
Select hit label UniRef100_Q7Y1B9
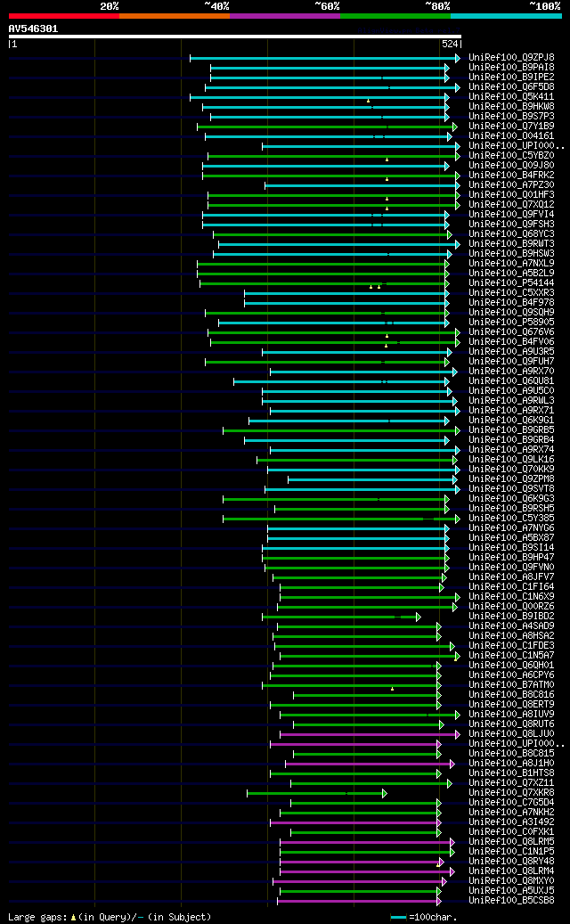pyautogui.click(x=511, y=127)
